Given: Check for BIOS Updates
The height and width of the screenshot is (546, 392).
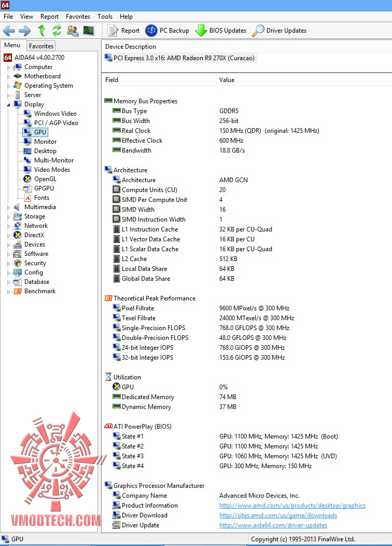Looking at the screenshot, I should click(220, 31).
